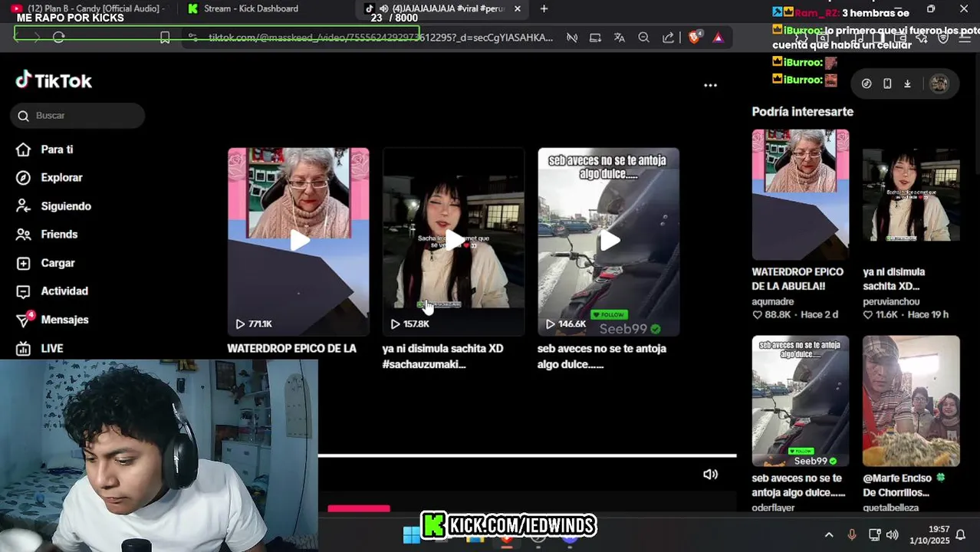The width and height of the screenshot is (980, 552).
Task: Click the round icon left of phone icon
Action: pos(867,84)
